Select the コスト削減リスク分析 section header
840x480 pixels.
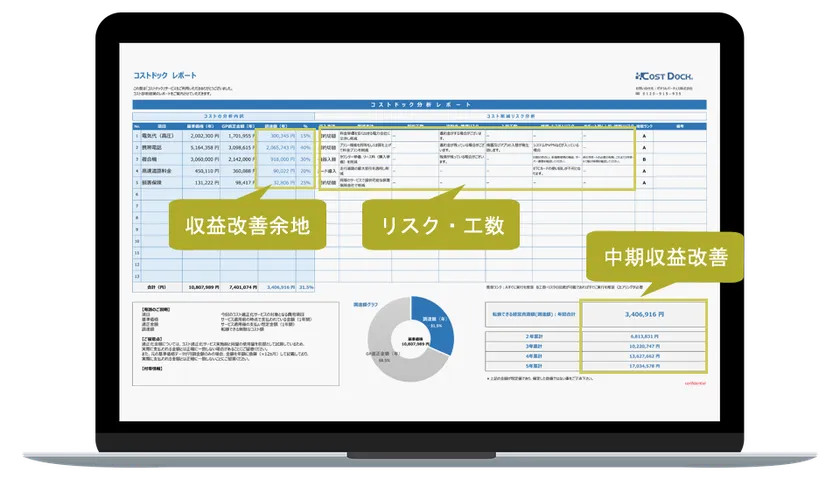[511, 116]
